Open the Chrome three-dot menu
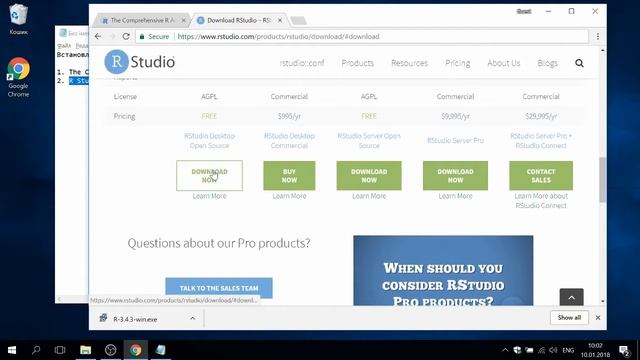This screenshot has height=360, width=640. tap(598, 36)
